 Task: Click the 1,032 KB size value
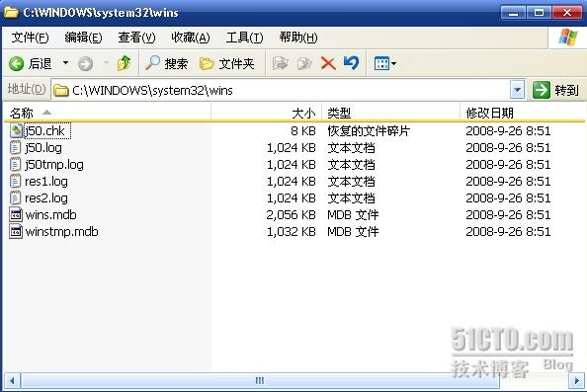(x=292, y=231)
